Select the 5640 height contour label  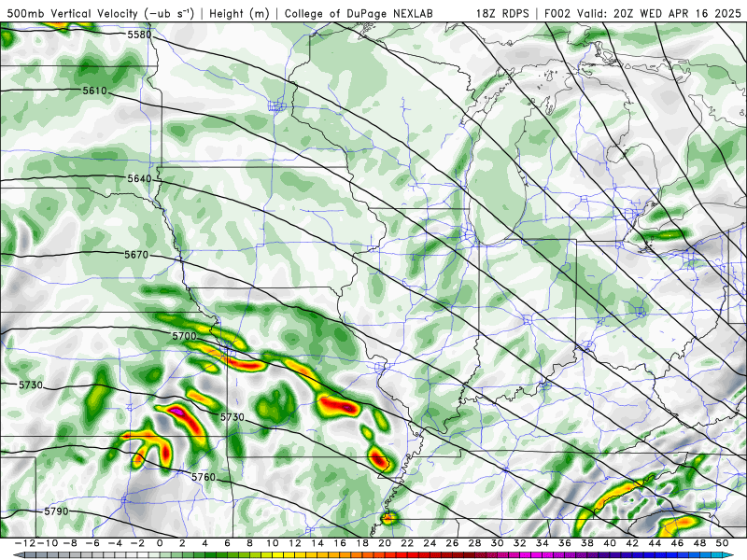139,178
